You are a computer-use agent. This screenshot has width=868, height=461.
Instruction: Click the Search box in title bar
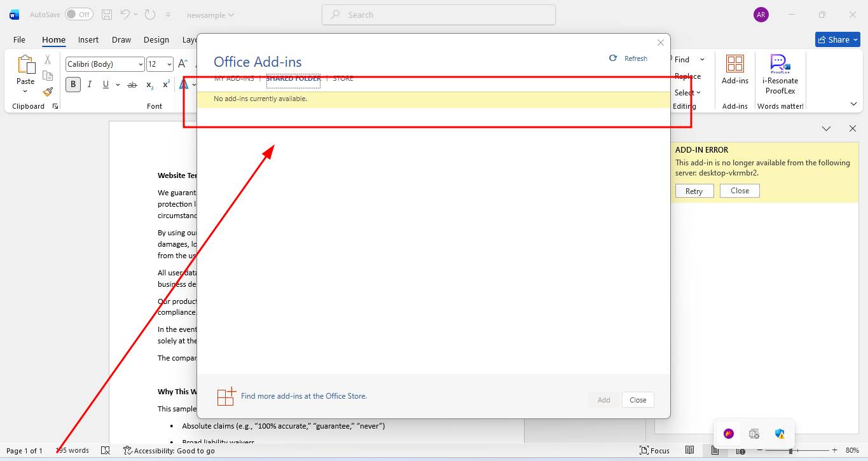pos(439,15)
